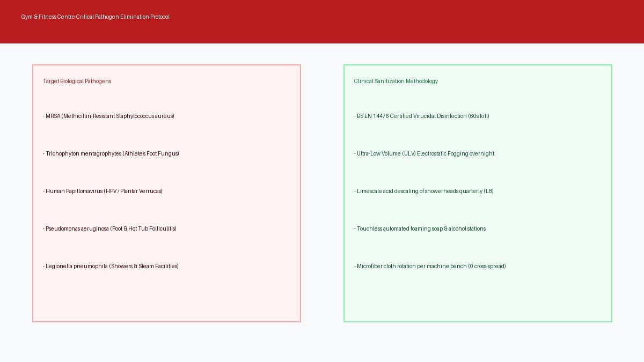Select the touchless foaming soap bullet
The width and height of the screenshot is (644, 362).
(420, 228)
